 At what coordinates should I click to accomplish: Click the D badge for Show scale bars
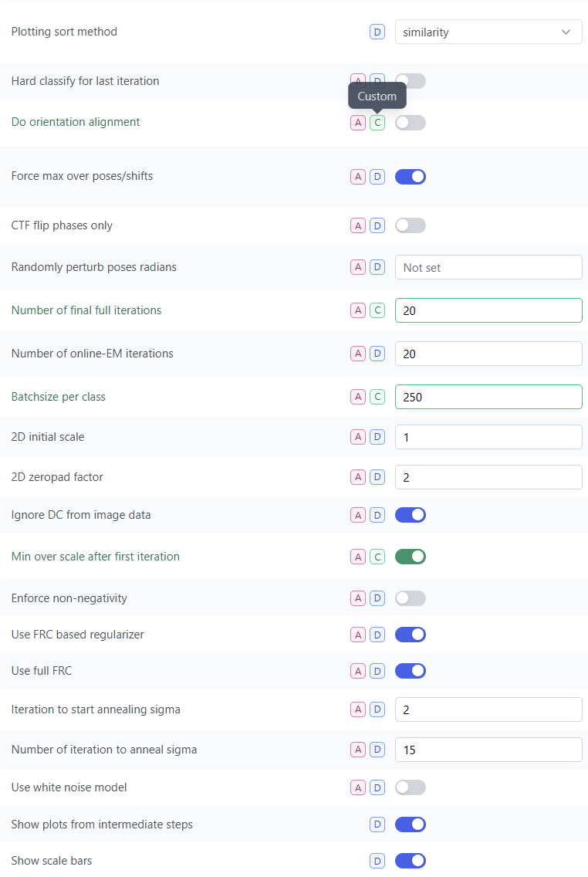click(x=377, y=861)
